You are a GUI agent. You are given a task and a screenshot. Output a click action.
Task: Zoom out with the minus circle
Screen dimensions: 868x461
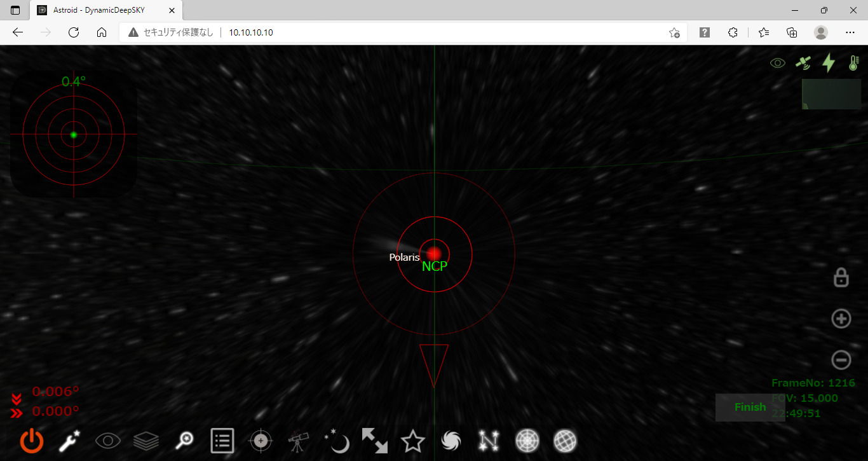coord(841,360)
